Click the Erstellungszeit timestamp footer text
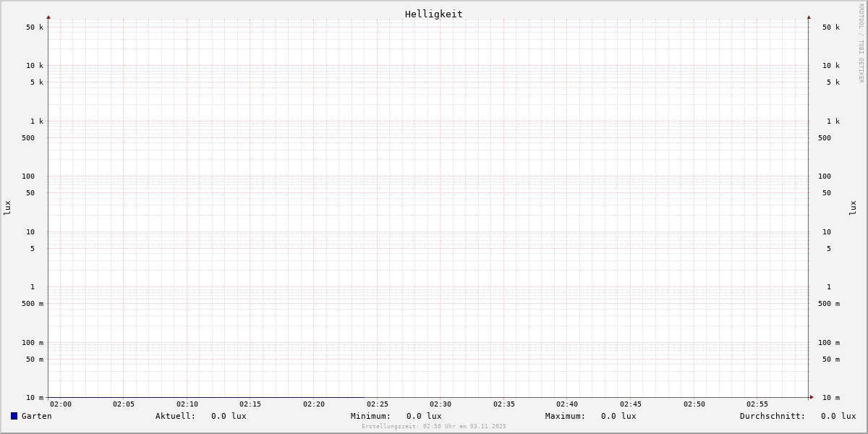The image size is (868, 434). [x=434, y=426]
